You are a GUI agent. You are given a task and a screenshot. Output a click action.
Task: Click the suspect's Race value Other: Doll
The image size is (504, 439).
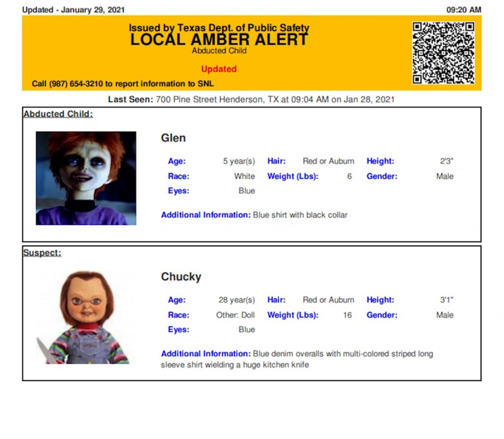click(x=235, y=315)
